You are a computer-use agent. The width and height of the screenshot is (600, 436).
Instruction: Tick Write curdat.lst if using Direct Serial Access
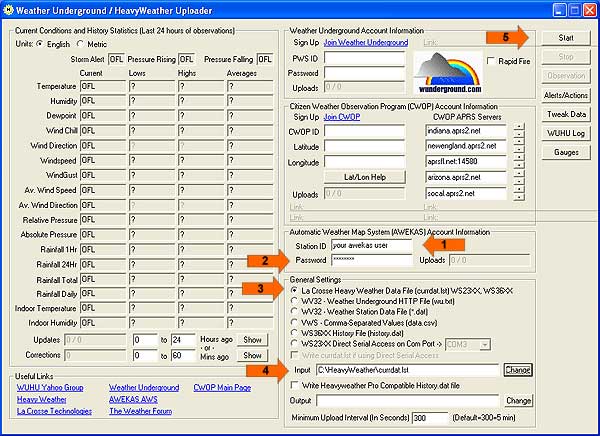tap(295, 355)
